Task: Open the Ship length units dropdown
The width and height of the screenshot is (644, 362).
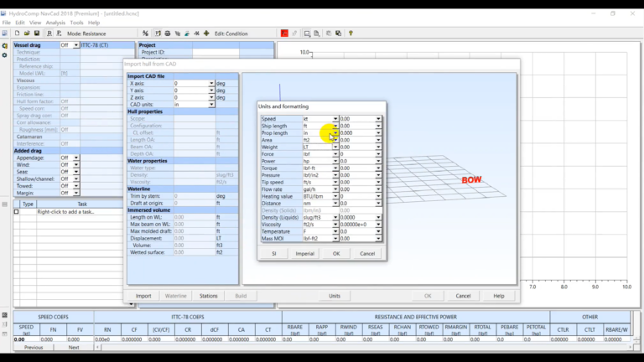Action: 335,126
